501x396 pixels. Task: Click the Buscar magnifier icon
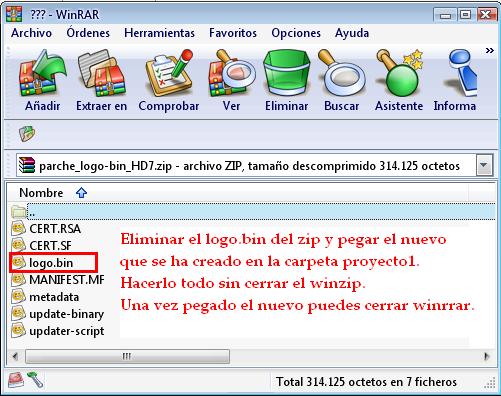click(x=341, y=73)
